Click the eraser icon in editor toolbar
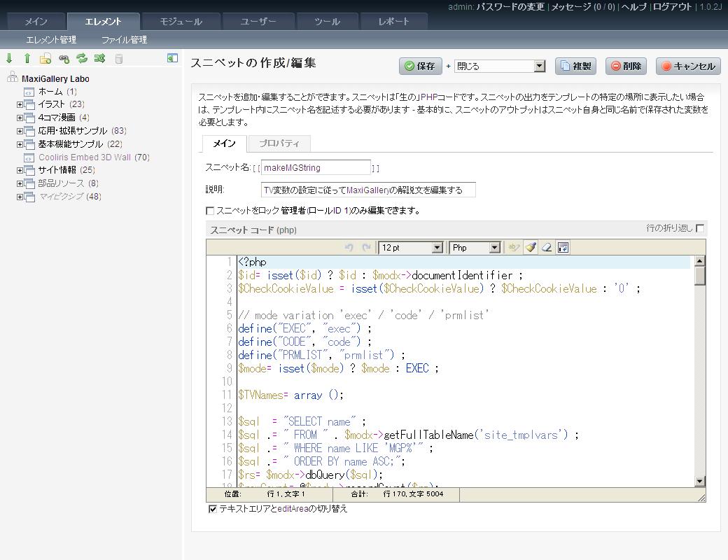 pyautogui.click(x=547, y=247)
